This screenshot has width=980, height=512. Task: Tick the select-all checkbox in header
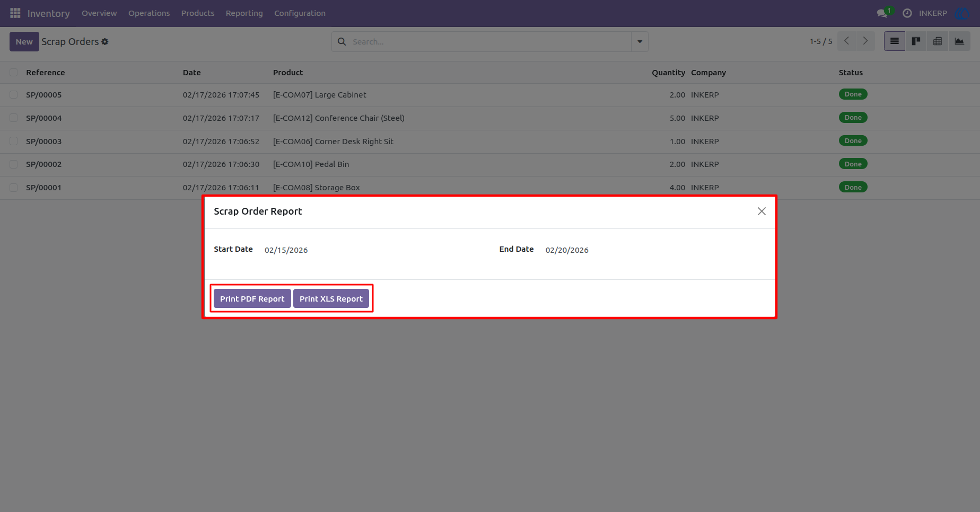(x=14, y=72)
